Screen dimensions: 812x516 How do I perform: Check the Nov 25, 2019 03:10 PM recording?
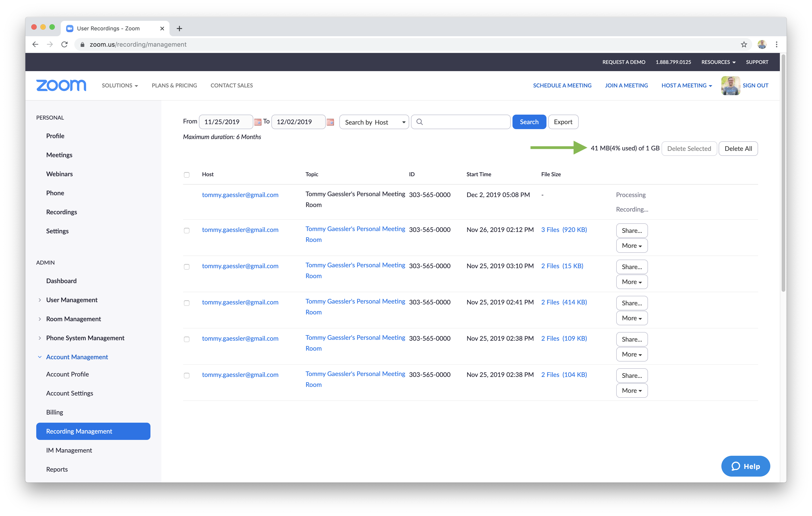186,267
